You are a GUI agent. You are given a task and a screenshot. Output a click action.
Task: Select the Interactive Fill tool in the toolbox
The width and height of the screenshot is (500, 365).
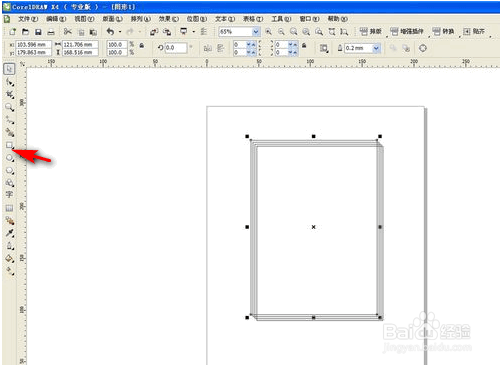(x=9, y=271)
